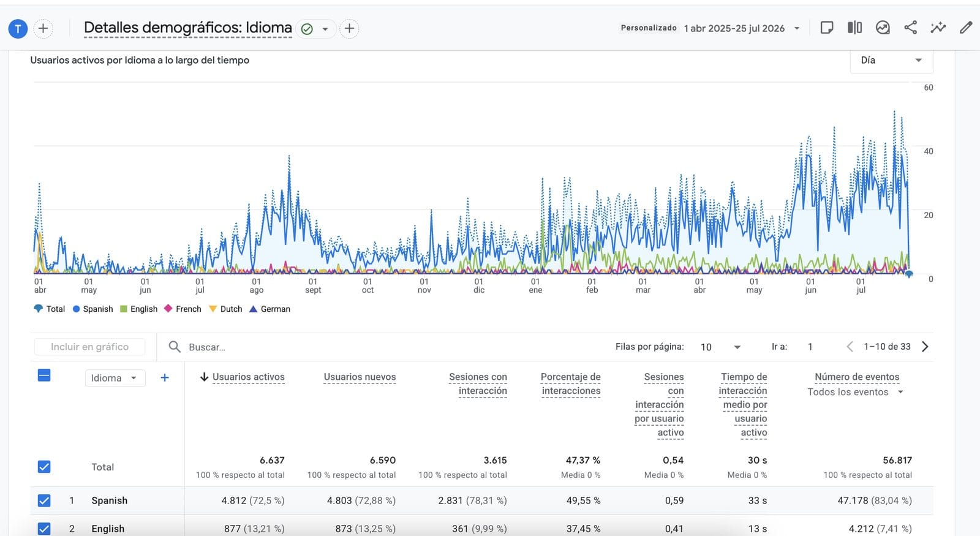
Task: Click the Total users value 6.637
Action: [272, 460]
